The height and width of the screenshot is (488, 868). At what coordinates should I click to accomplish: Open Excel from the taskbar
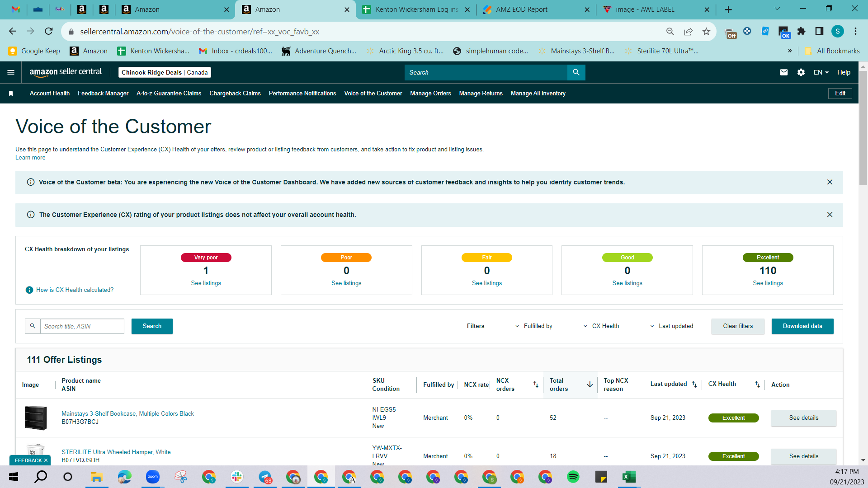pos(629,477)
